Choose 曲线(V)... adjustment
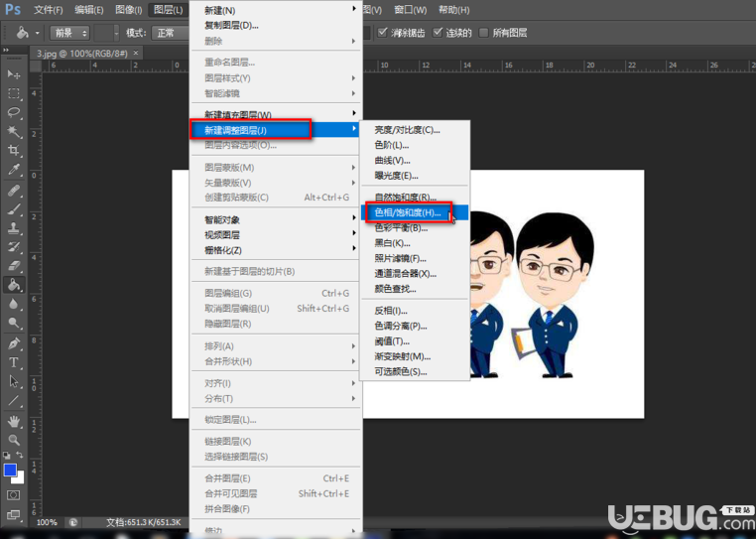The width and height of the screenshot is (756, 539). 415,160
